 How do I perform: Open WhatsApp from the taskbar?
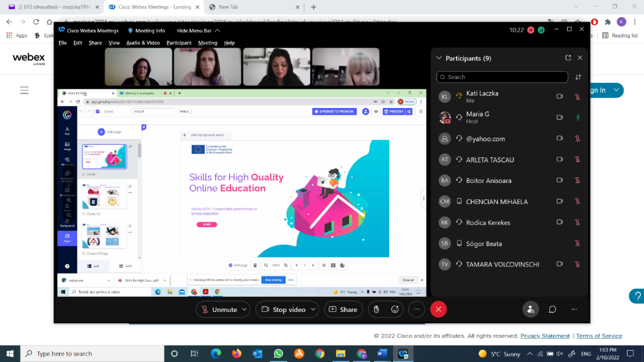pos(278,353)
